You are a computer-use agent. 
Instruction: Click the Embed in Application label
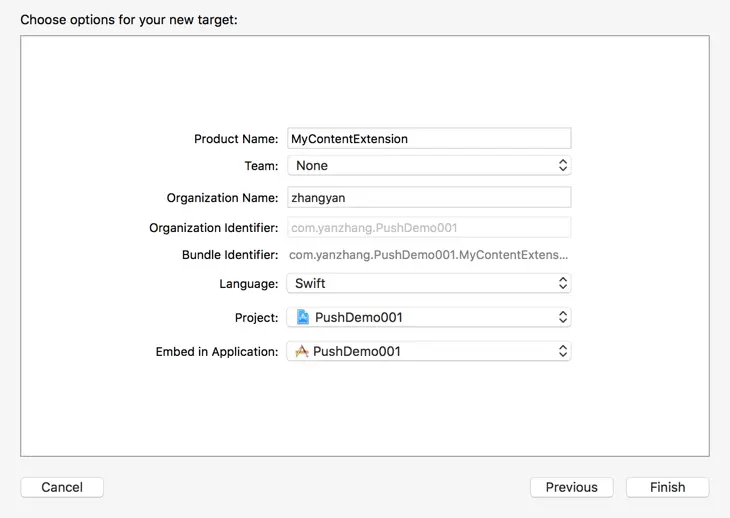pos(216,351)
